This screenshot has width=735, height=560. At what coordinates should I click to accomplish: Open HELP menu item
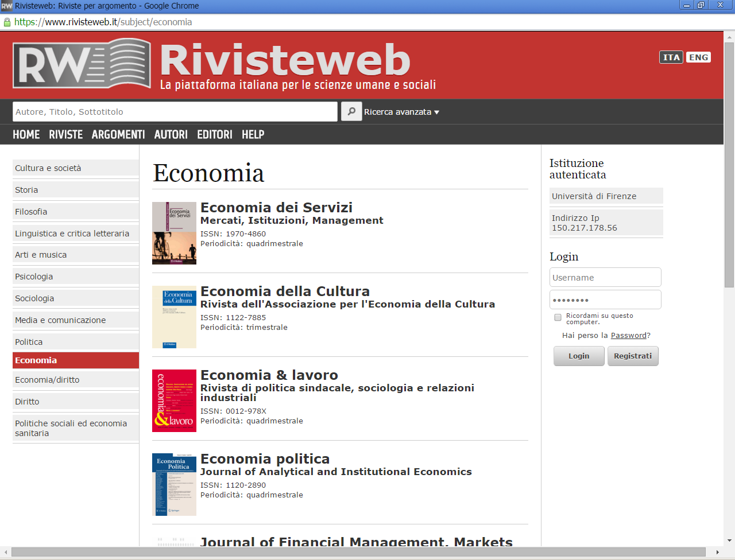pos(253,134)
